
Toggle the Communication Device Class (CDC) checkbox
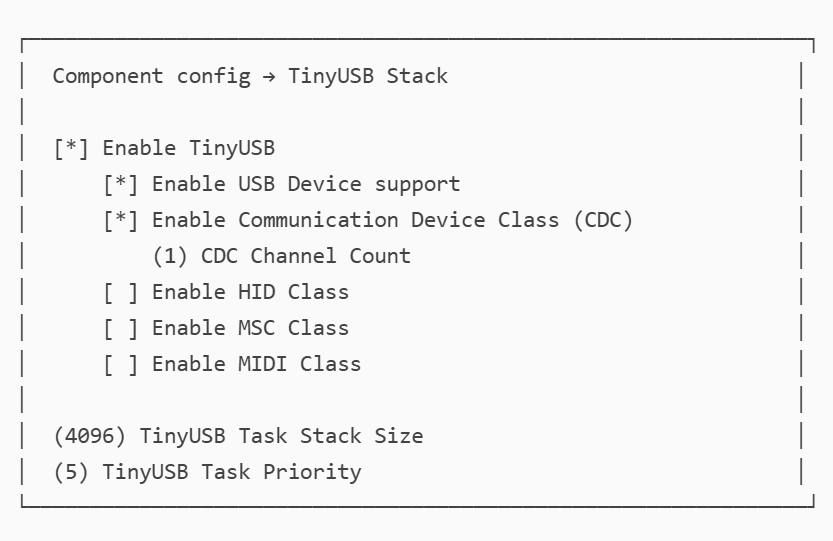coord(121,220)
